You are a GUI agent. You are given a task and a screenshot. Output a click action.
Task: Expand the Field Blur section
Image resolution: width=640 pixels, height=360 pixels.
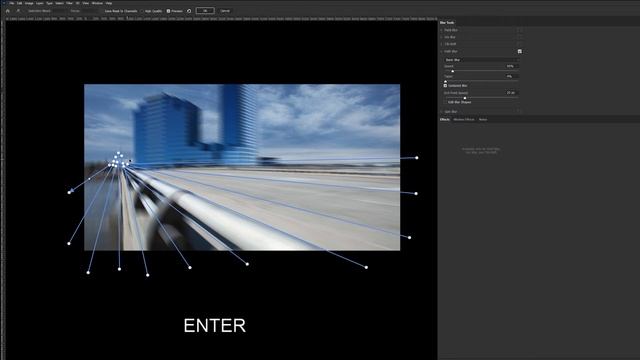point(441,30)
